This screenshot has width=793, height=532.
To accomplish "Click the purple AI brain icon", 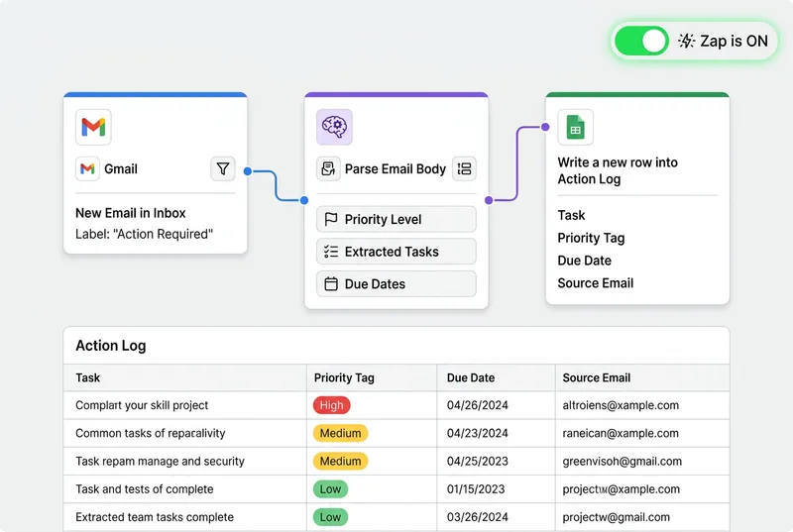I will 334,127.
